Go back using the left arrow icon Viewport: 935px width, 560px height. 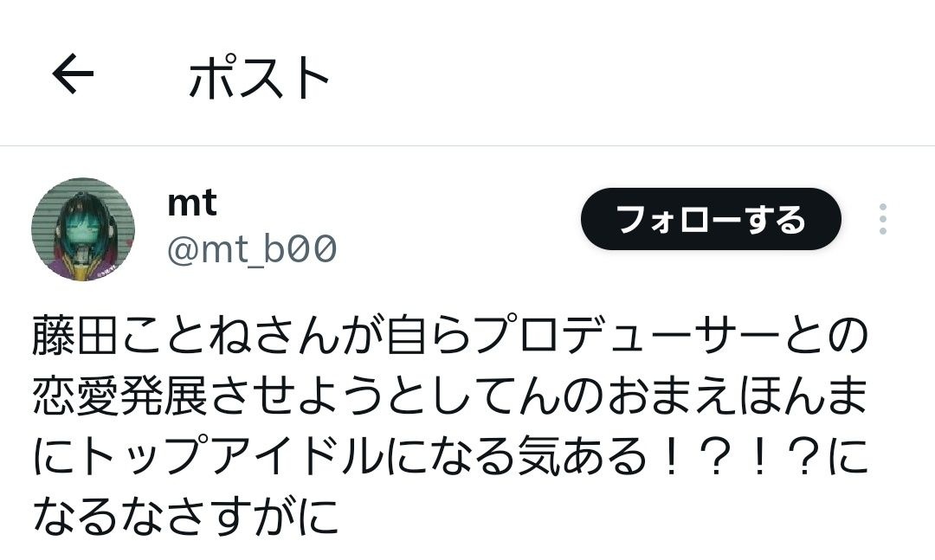[x=73, y=74]
